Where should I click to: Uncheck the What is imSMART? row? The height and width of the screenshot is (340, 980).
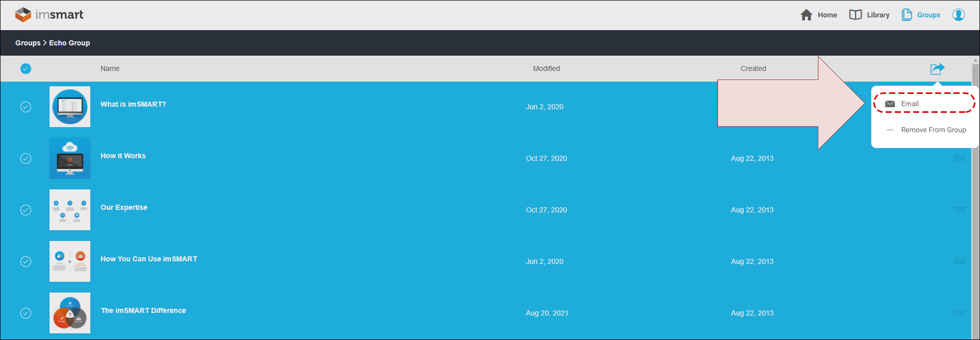coord(26,107)
